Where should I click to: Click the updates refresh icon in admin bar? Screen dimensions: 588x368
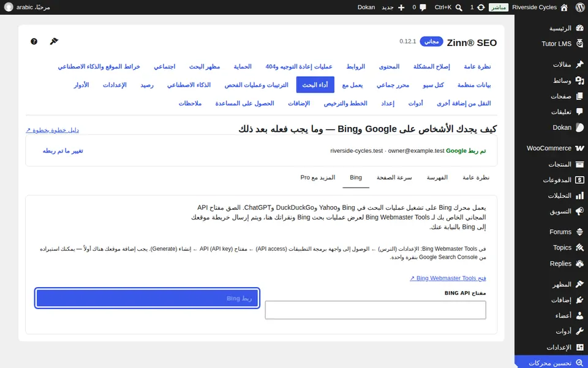tap(481, 7)
